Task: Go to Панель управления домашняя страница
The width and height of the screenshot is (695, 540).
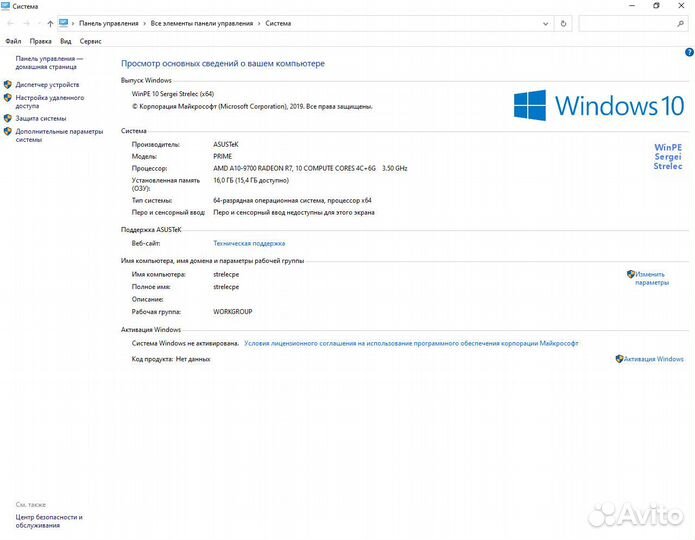Action: coord(49,63)
